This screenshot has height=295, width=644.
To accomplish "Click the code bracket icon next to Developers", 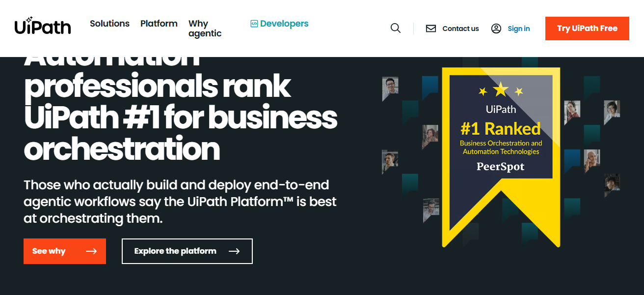I will pos(254,24).
